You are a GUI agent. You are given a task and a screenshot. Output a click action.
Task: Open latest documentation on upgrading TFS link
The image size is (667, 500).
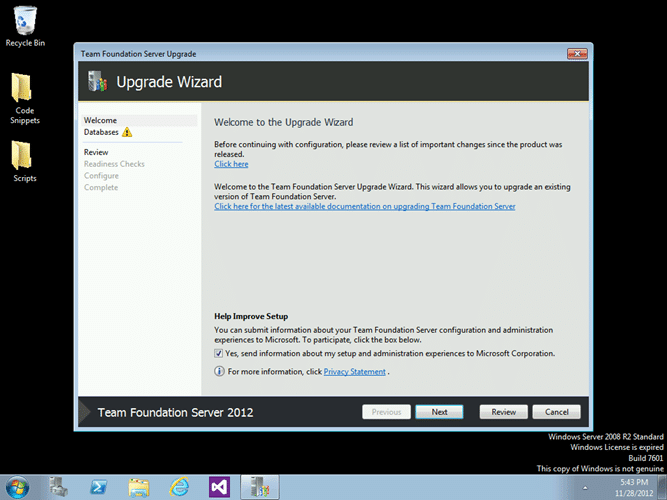coord(365,206)
